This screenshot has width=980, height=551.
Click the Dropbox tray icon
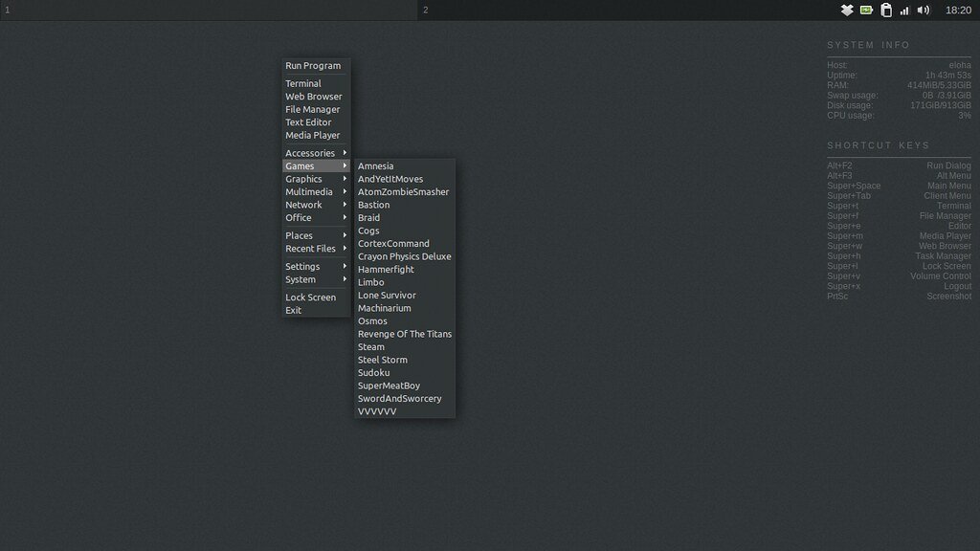tap(847, 10)
